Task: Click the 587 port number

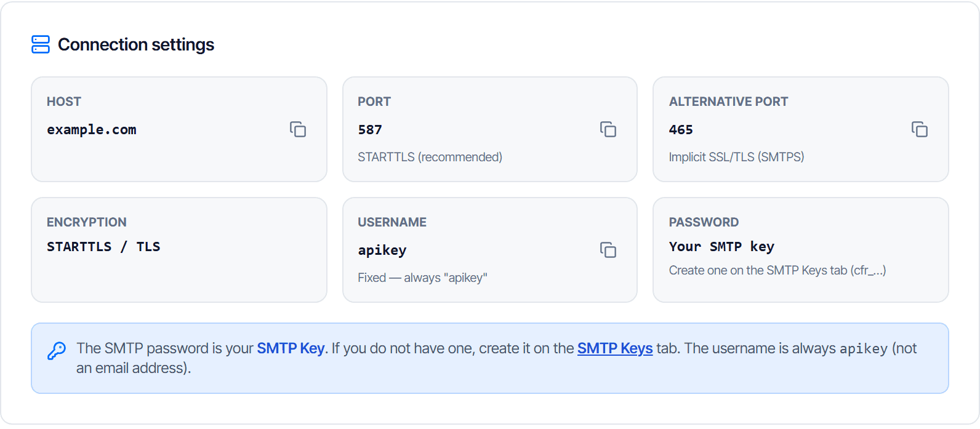Action: click(x=370, y=129)
